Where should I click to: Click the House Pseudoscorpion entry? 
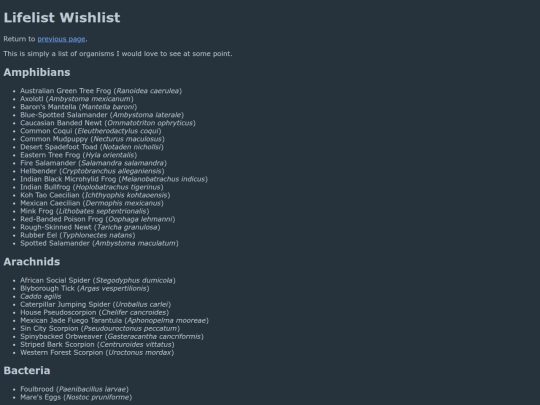click(x=95, y=313)
